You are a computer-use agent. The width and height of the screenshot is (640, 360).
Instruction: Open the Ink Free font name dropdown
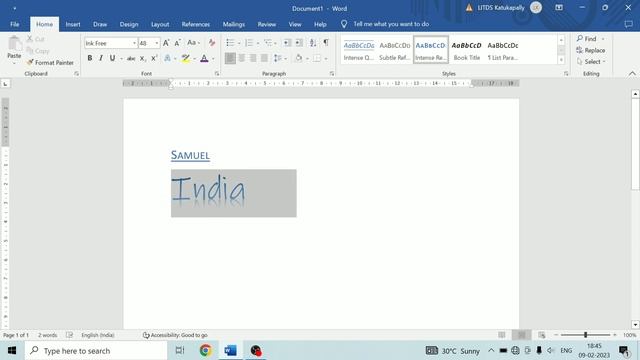click(x=134, y=43)
